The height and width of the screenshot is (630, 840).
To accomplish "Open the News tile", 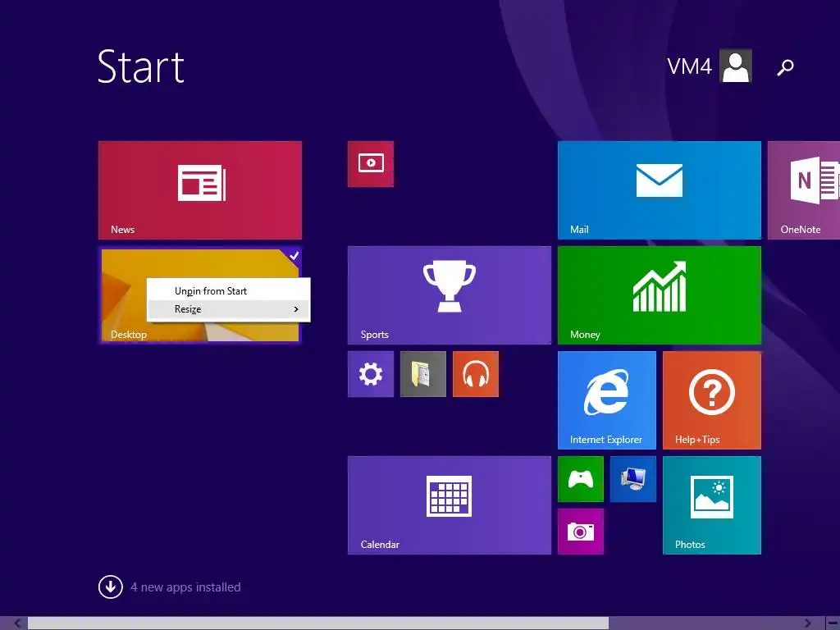I will 200,190.
